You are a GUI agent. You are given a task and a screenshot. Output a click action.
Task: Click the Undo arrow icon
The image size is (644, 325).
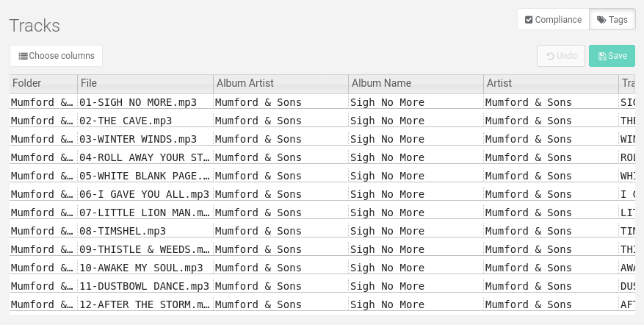tap(550, 56)
